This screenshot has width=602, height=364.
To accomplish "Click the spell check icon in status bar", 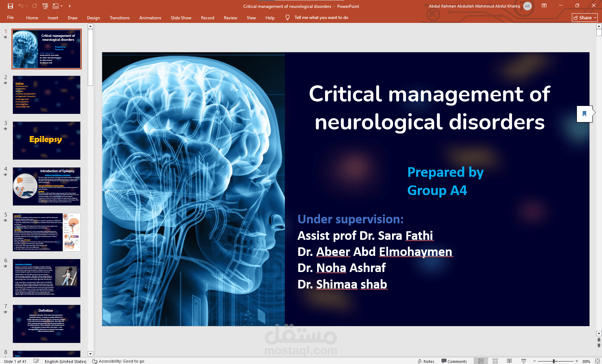I will 36,361.
